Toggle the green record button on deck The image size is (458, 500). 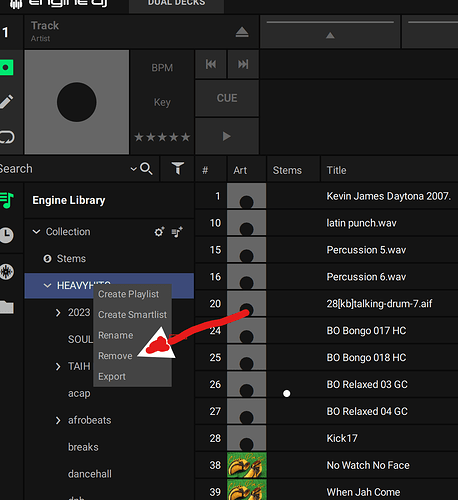(6, 68)
